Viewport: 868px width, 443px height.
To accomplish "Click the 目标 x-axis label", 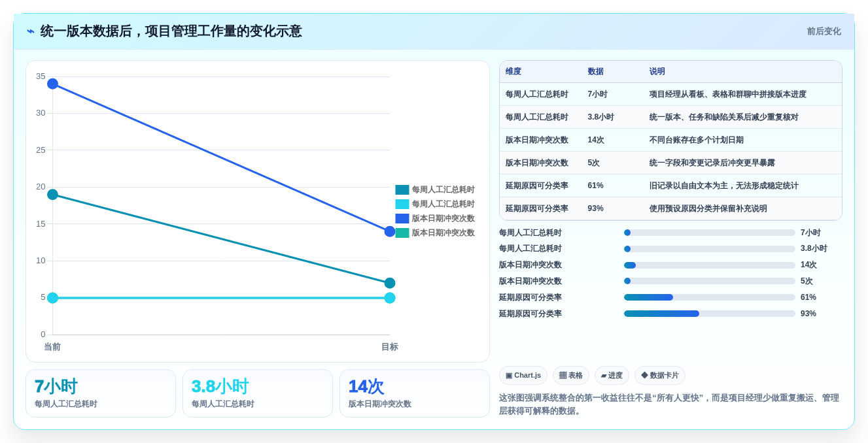I will pyautogui.click(x=390, y=347).
